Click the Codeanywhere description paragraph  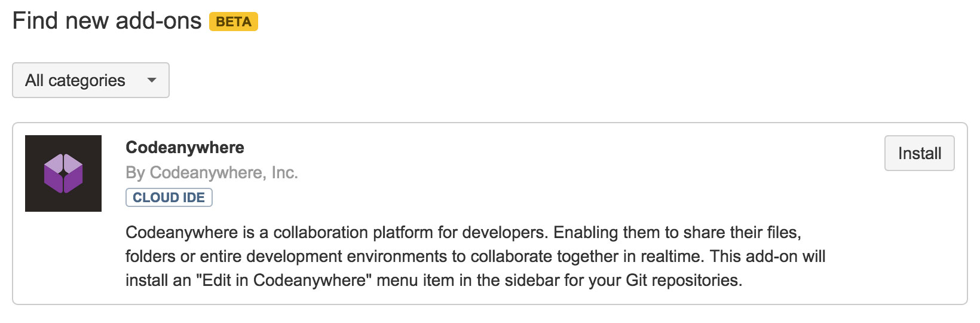click(475, 256)
